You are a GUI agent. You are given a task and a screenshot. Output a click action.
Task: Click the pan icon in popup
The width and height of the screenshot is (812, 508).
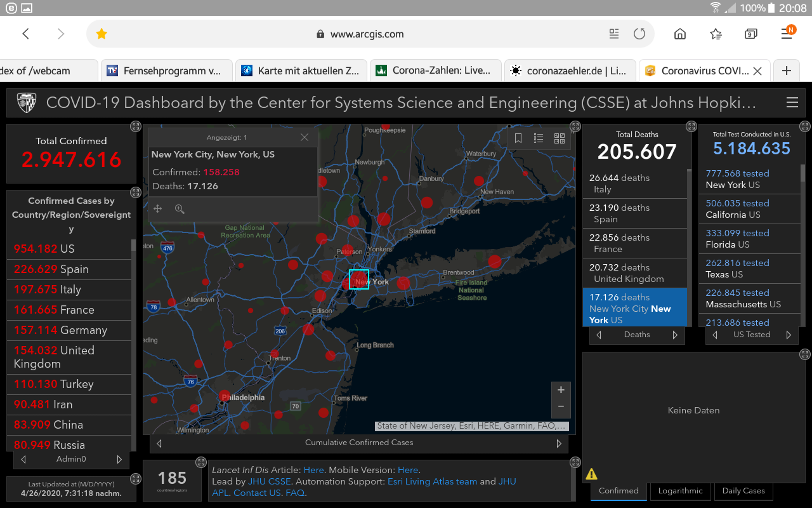coord(158,209)
